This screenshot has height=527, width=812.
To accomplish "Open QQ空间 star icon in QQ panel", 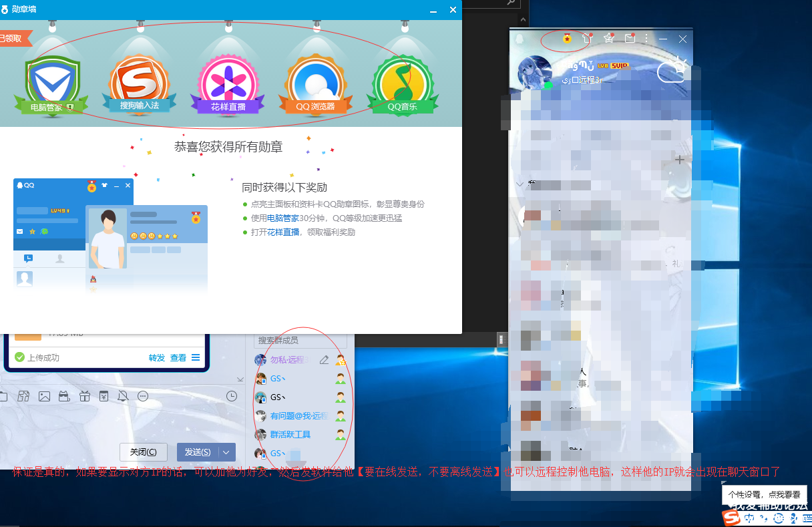I will click(608, 38).
